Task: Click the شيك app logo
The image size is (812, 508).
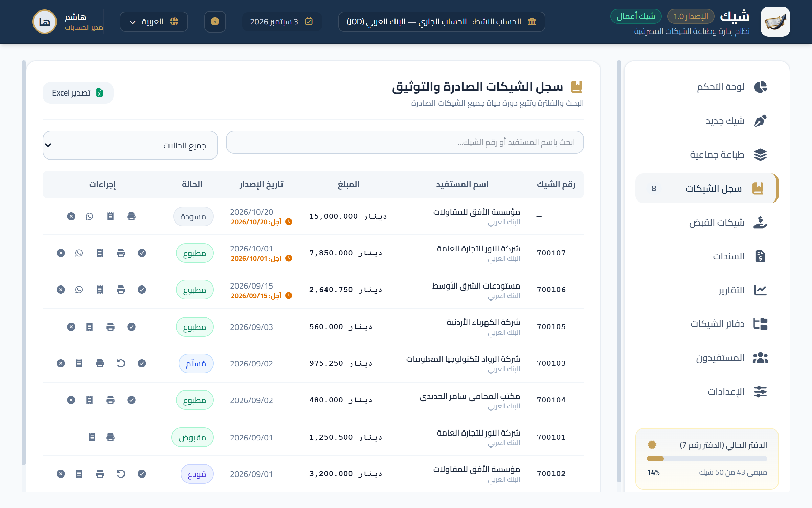Action: [775, 22]
